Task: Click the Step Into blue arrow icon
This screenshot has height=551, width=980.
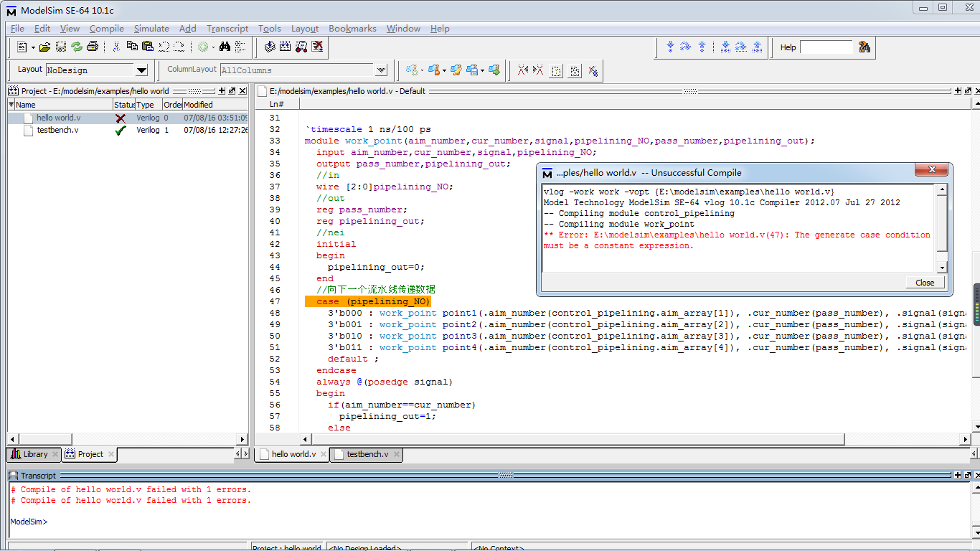Action: (670, 47)
